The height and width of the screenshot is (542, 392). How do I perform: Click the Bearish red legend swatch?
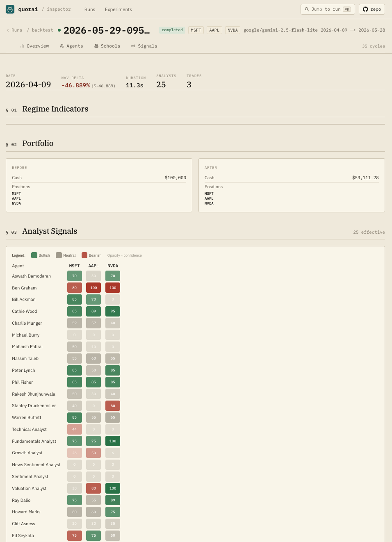[84, 255]
